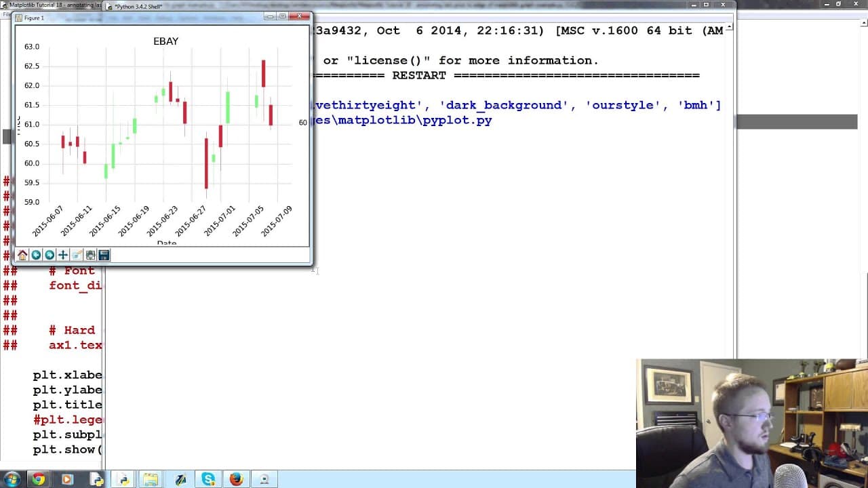Click 'bmh' text in shell output
The width and height of the screenshot is (868, 488).
tap(696, 105)
